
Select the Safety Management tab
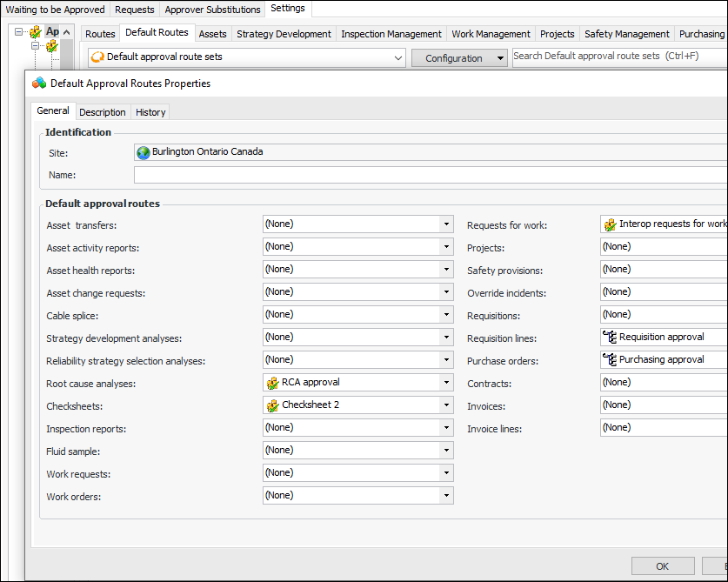click(626, 34)
